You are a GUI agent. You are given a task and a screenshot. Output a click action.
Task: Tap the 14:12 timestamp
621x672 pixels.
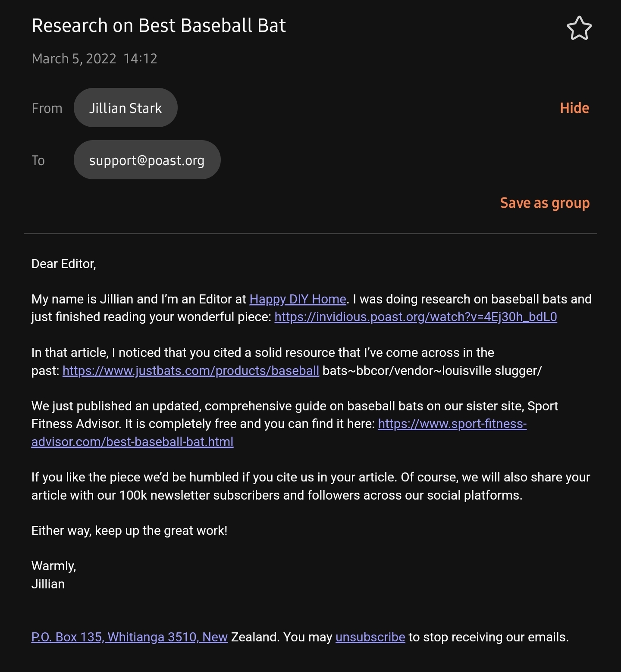[140, 59]
